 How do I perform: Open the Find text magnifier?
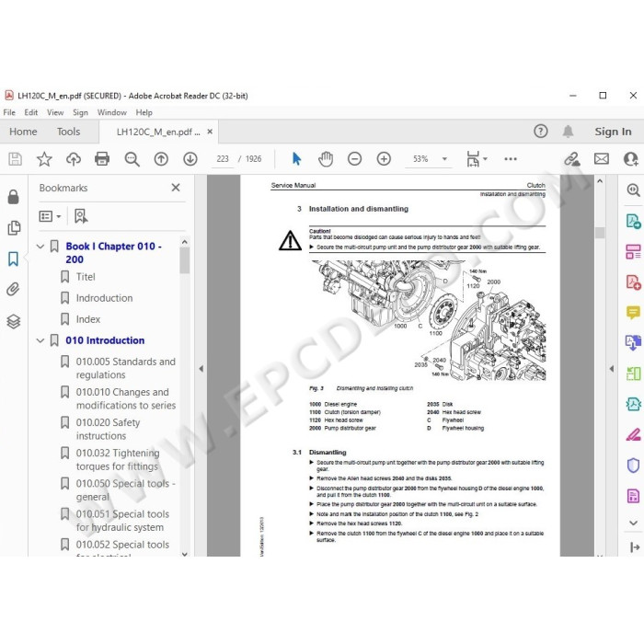132,159
